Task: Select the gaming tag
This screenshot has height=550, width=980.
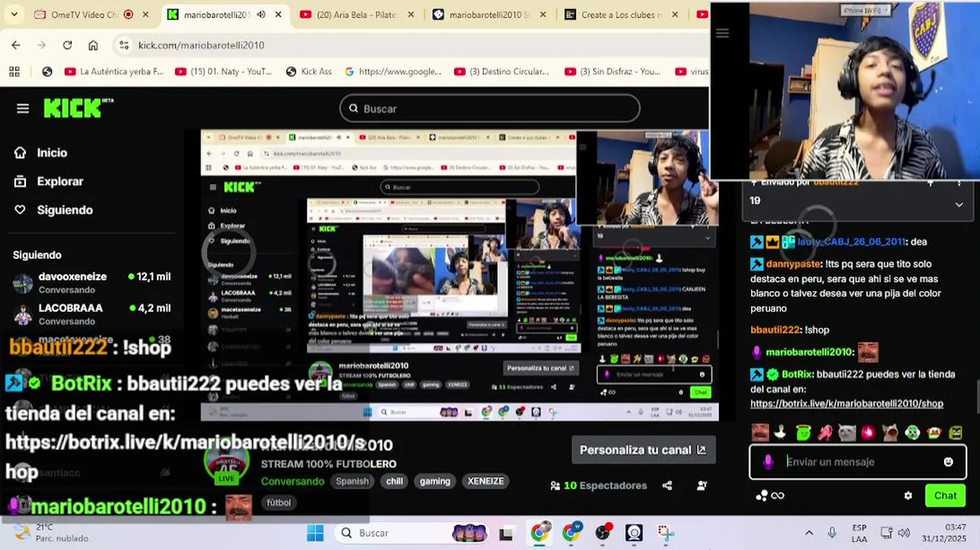Action: [x=435, y=481]
